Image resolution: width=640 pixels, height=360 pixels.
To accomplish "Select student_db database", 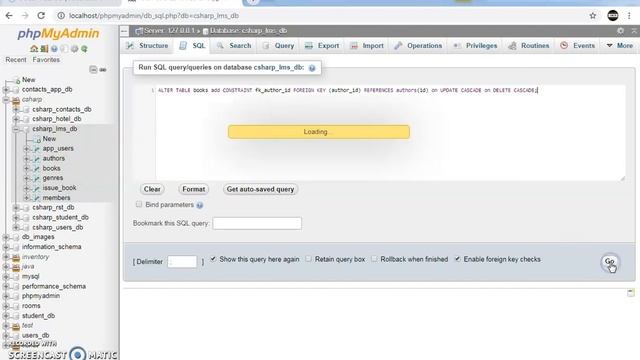I will click(38, 316).
